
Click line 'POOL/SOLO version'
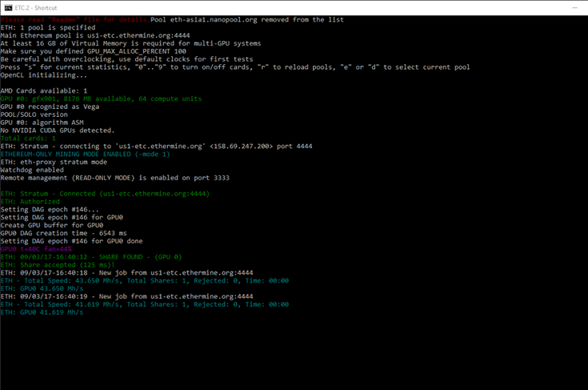(34, 115)
